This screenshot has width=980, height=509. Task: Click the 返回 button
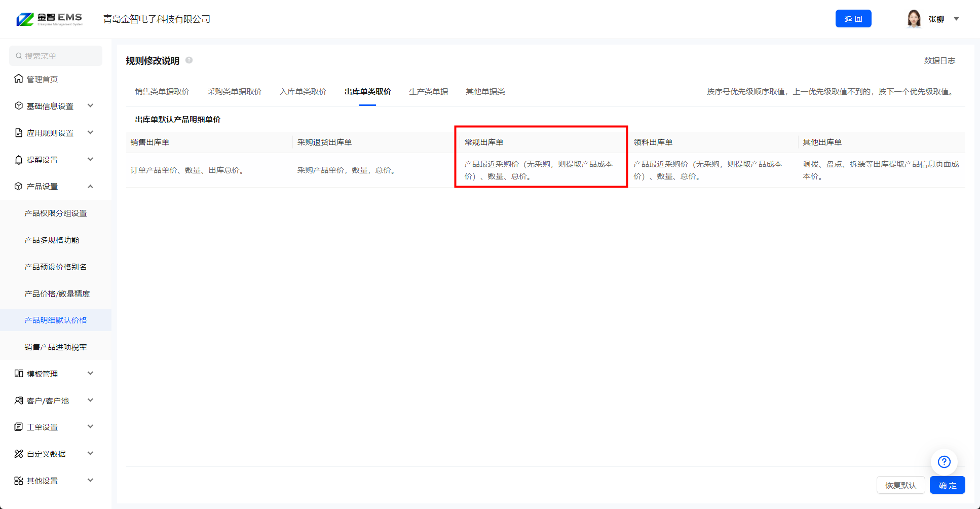853,19
